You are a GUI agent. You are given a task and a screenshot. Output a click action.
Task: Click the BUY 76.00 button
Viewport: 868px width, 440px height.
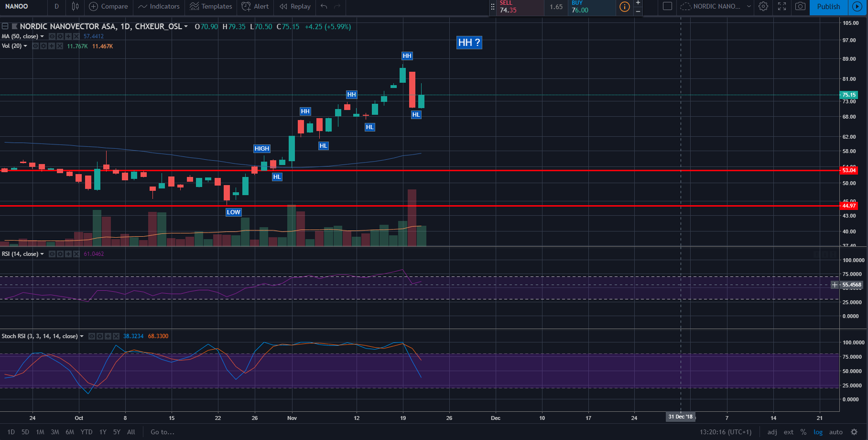[592, 7]
